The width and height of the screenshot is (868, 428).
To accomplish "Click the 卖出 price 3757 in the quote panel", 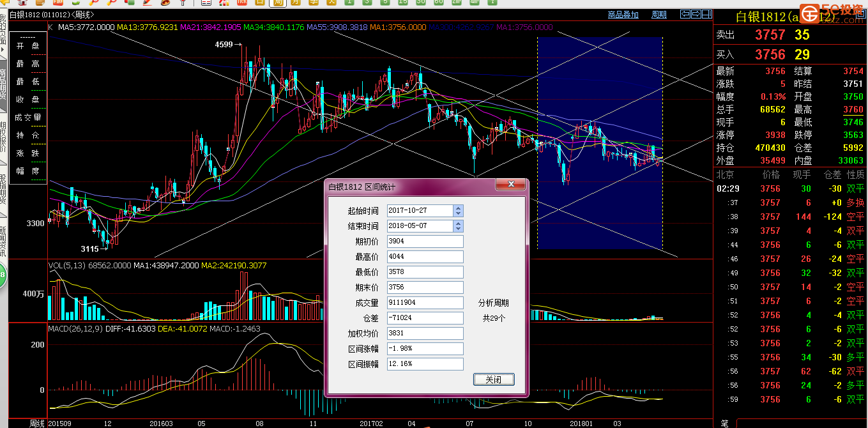I will click(770, 34).
